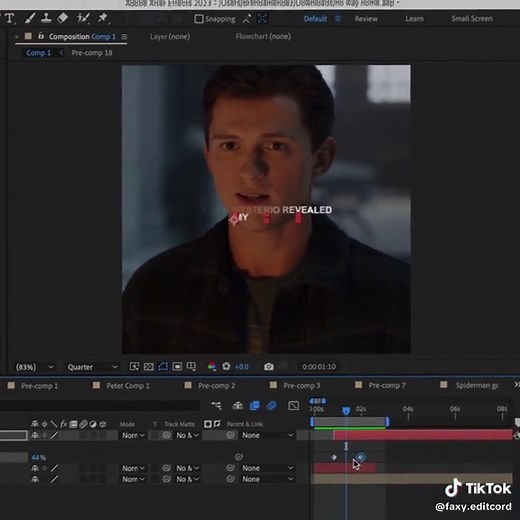
Task: Switch to the Default workspace
Action: pos(315,19)
